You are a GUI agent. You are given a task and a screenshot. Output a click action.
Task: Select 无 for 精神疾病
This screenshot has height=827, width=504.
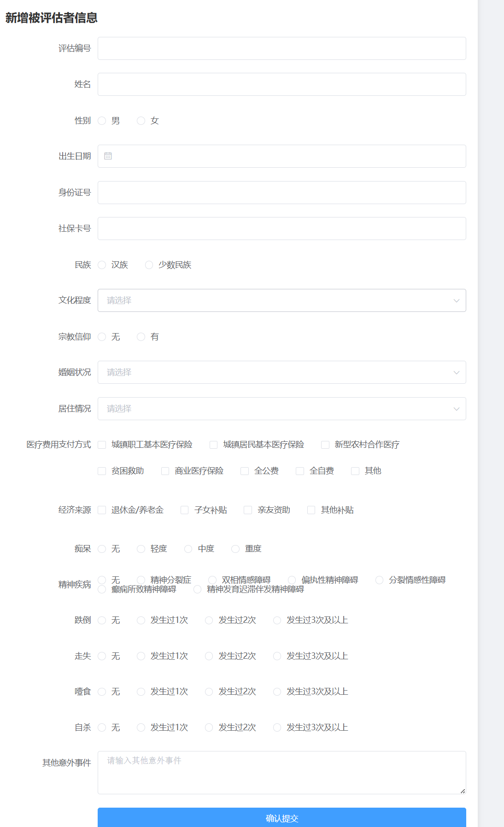(102, 580)
